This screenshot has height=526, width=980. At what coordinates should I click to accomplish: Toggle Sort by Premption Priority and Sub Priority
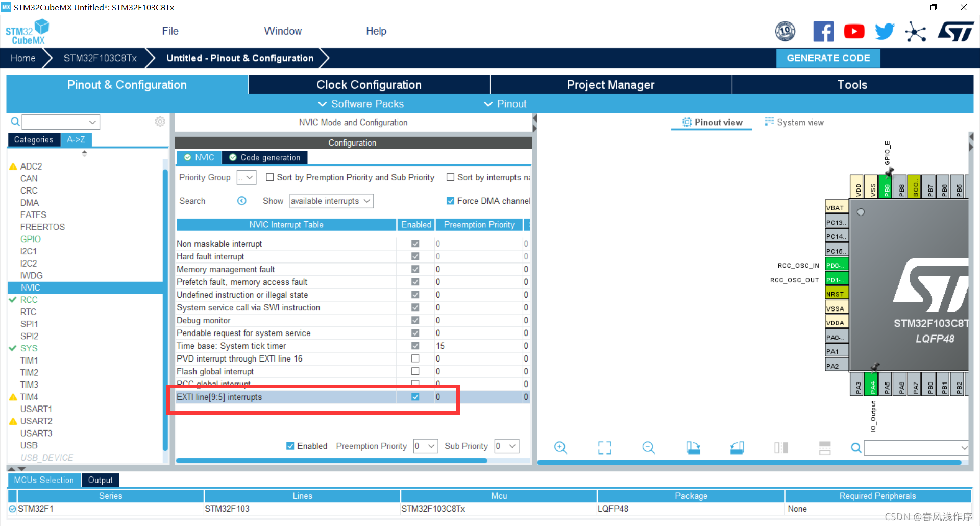[x=270, y=177]
